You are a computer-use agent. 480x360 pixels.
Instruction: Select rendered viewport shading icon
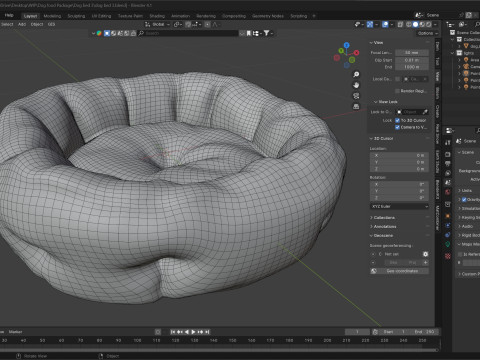point(429,24)
